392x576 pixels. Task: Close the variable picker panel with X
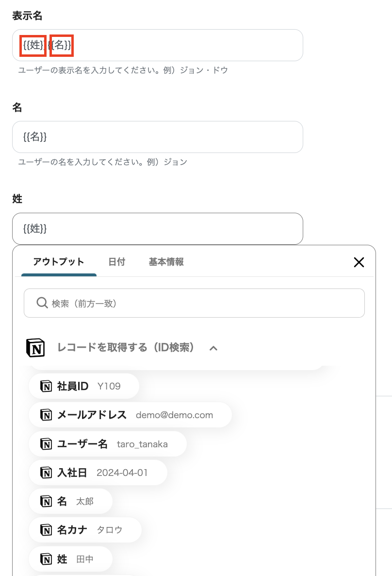tap(359, 262)
